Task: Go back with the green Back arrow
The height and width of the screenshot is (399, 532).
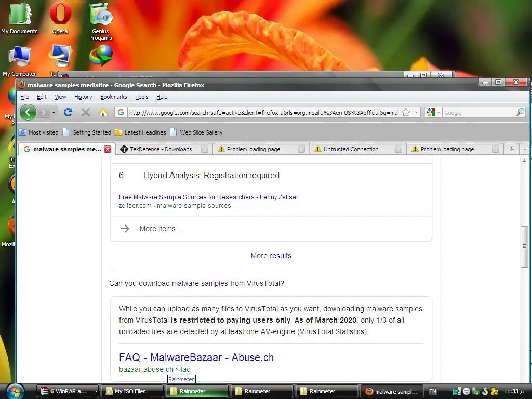Action: (28, 112)
